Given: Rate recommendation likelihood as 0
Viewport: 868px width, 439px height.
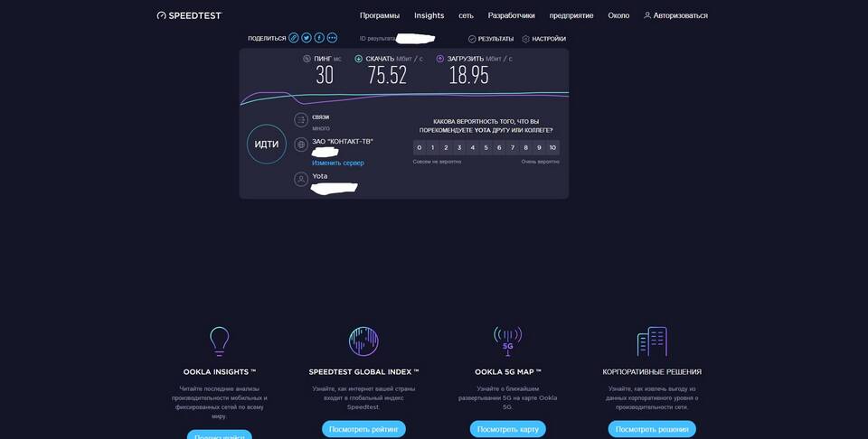Looking at the screenshot, I should [419, 147].
